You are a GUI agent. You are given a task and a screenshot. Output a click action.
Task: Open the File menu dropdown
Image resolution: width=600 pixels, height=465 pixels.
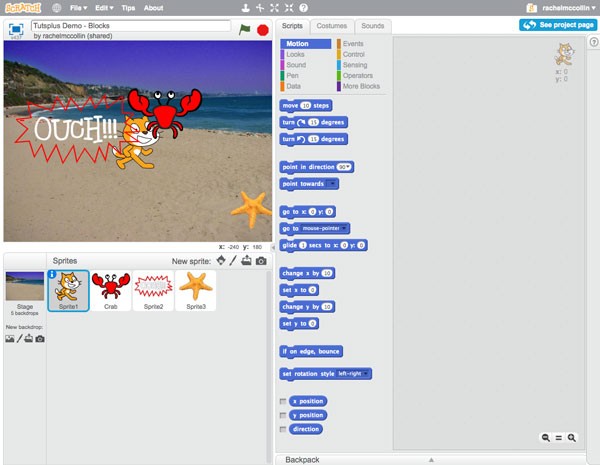click(x=78, y=8)
